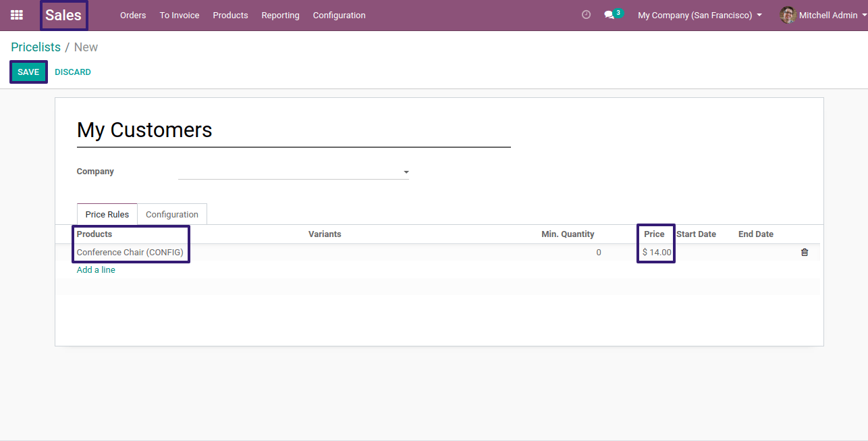This screenshot has height=441, width=868.
Task: Sort by End Date column header
Action: 756,234
